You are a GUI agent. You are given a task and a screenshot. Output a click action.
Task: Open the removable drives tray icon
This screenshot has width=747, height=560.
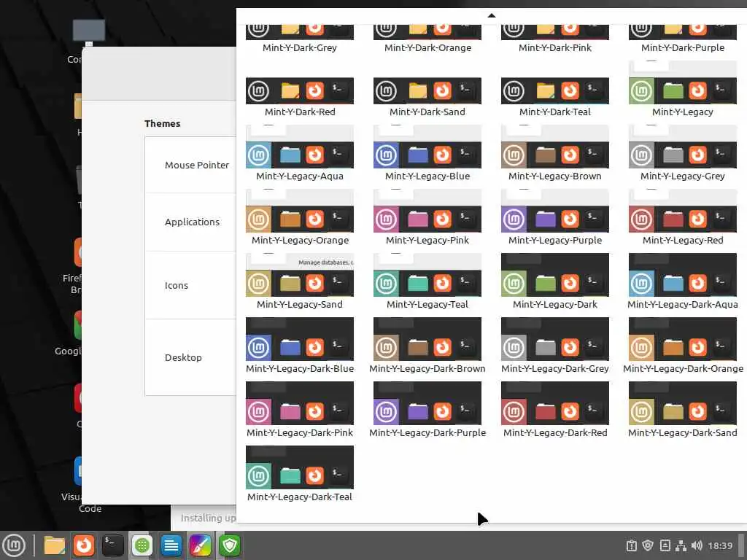(x=665, y=545)
